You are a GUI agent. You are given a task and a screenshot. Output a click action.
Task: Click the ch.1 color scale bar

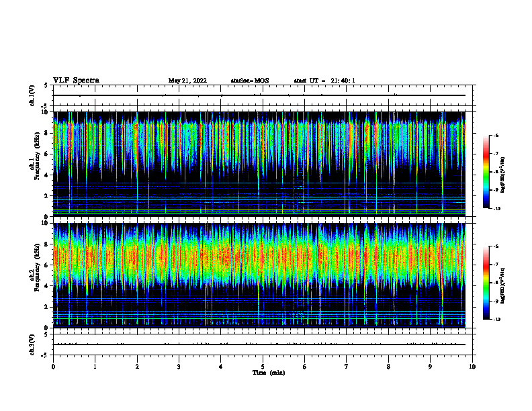click(x=486, y=172)
